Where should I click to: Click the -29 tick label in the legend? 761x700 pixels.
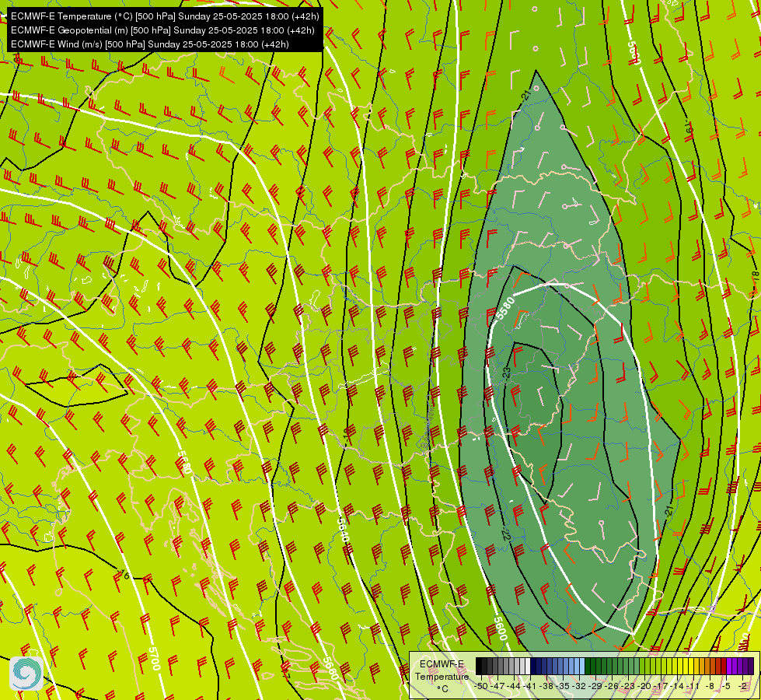(595, 686)
